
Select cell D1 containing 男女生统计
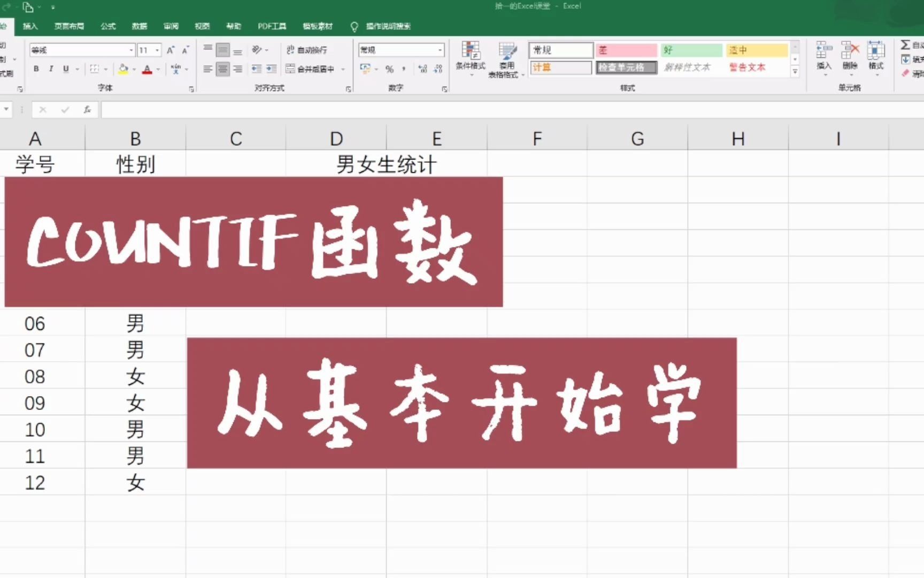click(336, 164)
